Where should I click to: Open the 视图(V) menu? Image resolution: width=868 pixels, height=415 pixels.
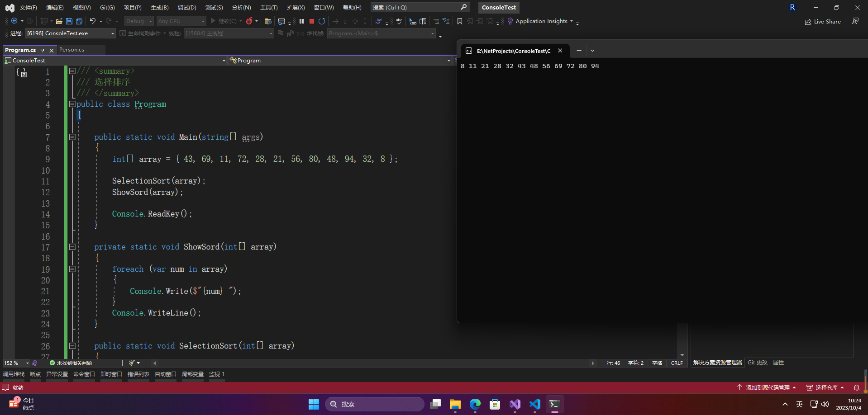(x=82, y=8)
